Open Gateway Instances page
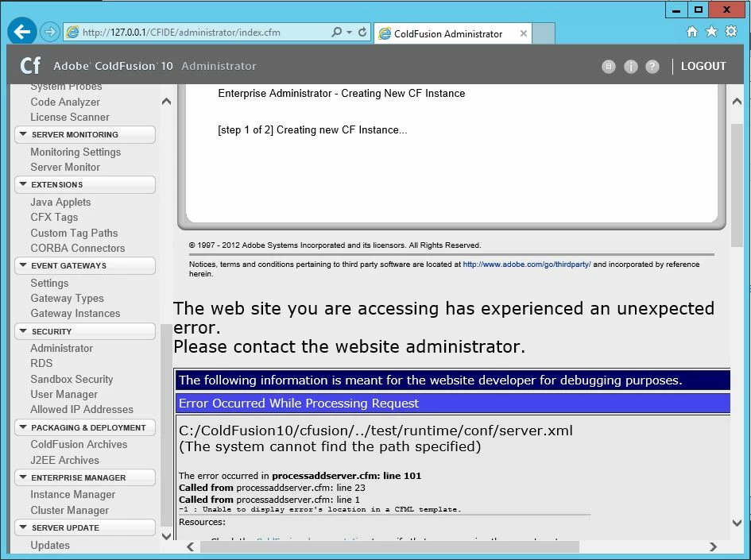Image resolution: width=751 pixels, height=560 pixels. click(75, 314)
